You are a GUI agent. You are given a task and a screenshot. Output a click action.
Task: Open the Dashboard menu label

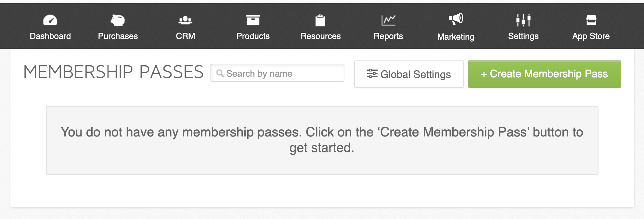pyautogui.click(x=50, y=36)
